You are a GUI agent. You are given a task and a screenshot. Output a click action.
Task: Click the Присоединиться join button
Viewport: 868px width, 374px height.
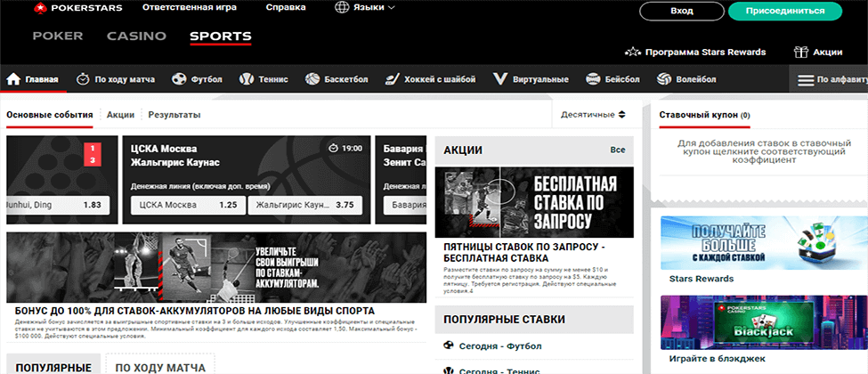pyautogui.click(x=785, y=11)
